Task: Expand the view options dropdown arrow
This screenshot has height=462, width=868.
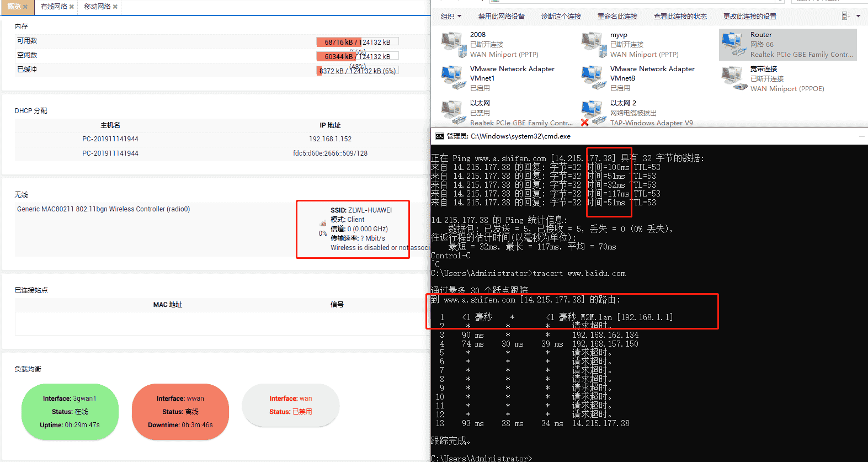Action: (x=858, y=17)
